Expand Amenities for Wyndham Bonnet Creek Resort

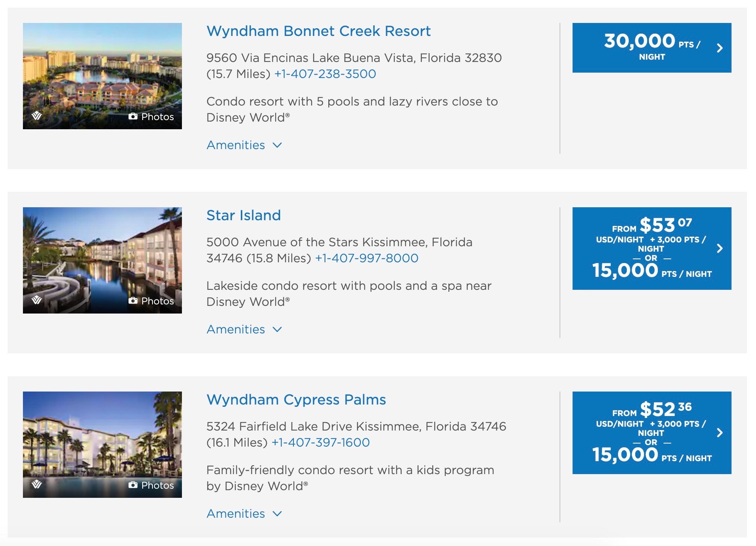tap(244, 145)
